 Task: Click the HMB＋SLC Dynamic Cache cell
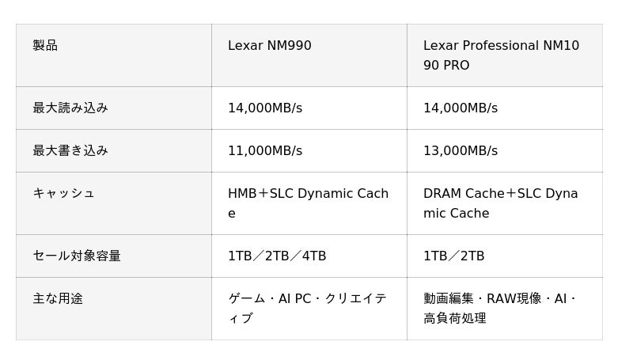pos(309,203)
